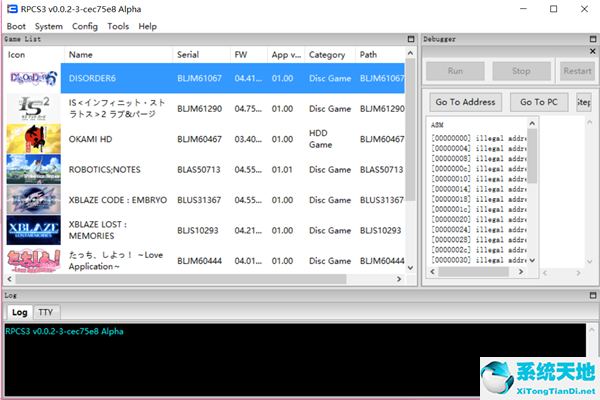Select the XBLAZE CODE : EMBRYO icon
600x400 pixels.
point(34,200)
